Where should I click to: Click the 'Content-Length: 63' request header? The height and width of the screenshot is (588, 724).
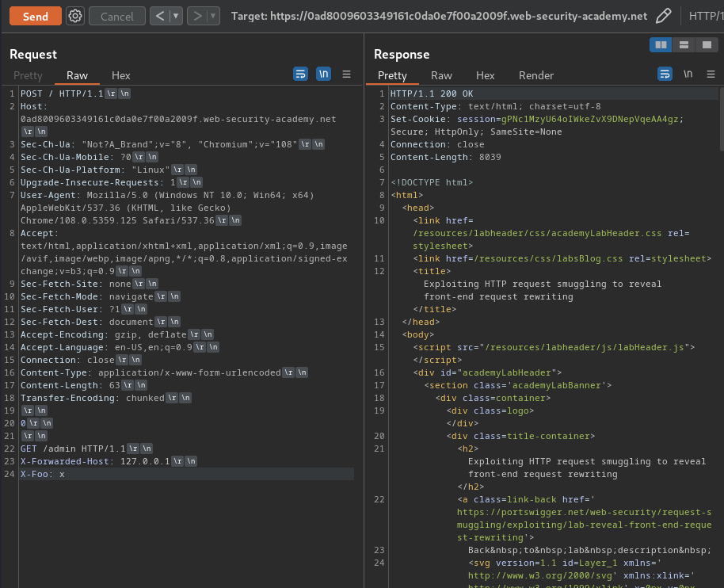point(70,385)
